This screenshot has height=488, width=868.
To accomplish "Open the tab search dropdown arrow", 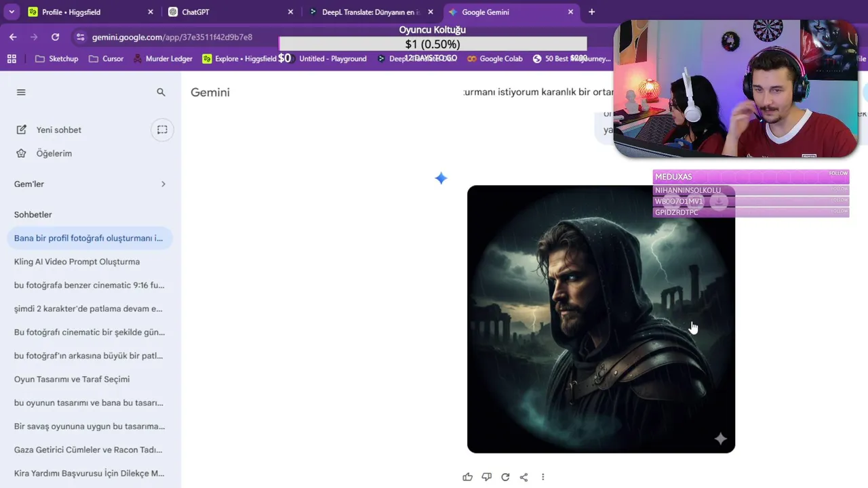I will point(12,12).
